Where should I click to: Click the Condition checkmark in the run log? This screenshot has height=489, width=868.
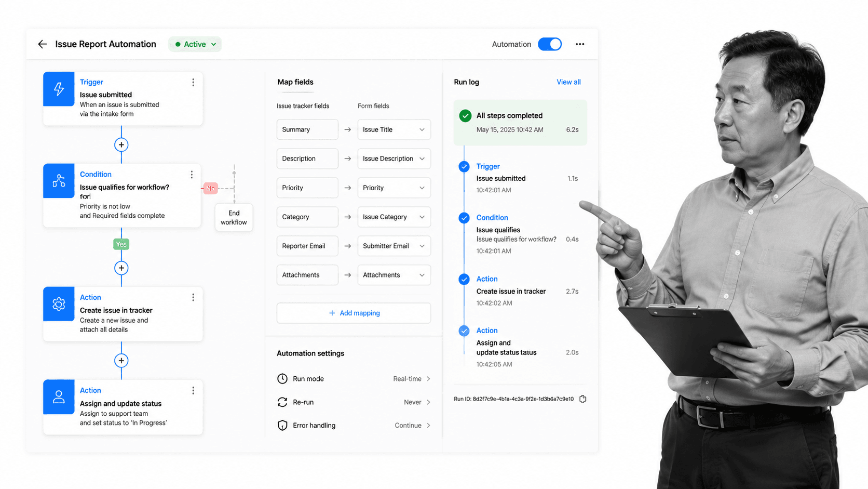click(x=464, y=218)
